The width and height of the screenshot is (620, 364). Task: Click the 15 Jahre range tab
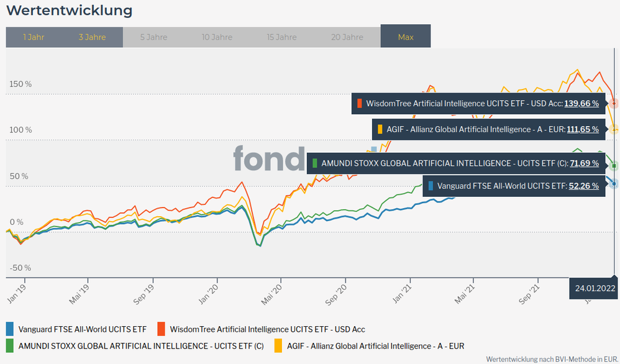pyautogui.click(x=281, y=37)
